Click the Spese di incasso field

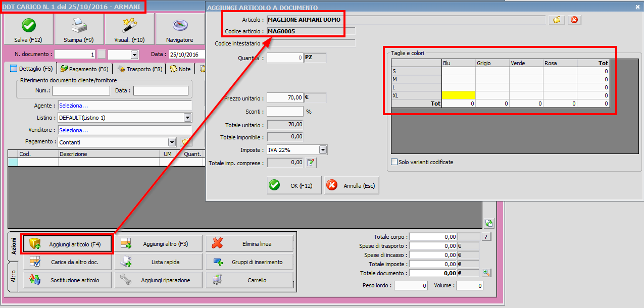[433, 255]
